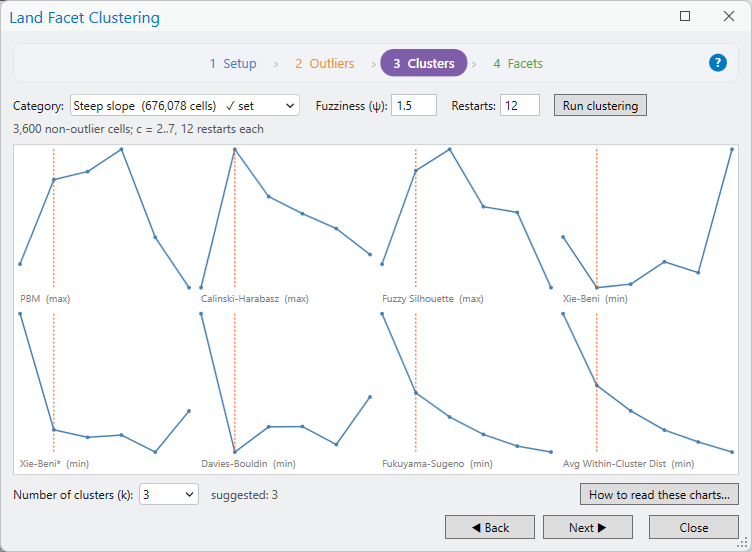Image resolution: width=752 pixels, height=552 pixels.
Task: Click the Avg Within-Cluster Dist (min) chart
Action: [x=647, y=390]
